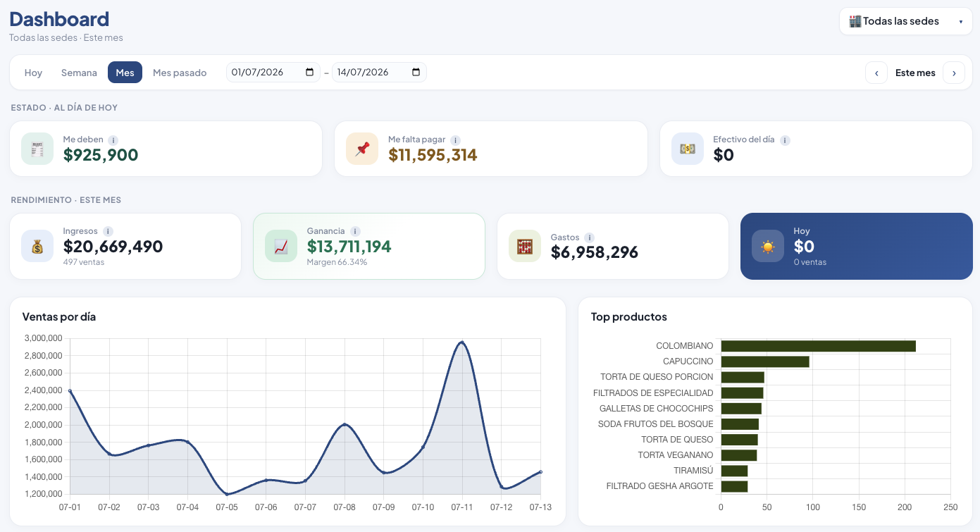Click the info icon beside Efectivo del día
Viewport: 980px width, 532px height.
(785, 140)
